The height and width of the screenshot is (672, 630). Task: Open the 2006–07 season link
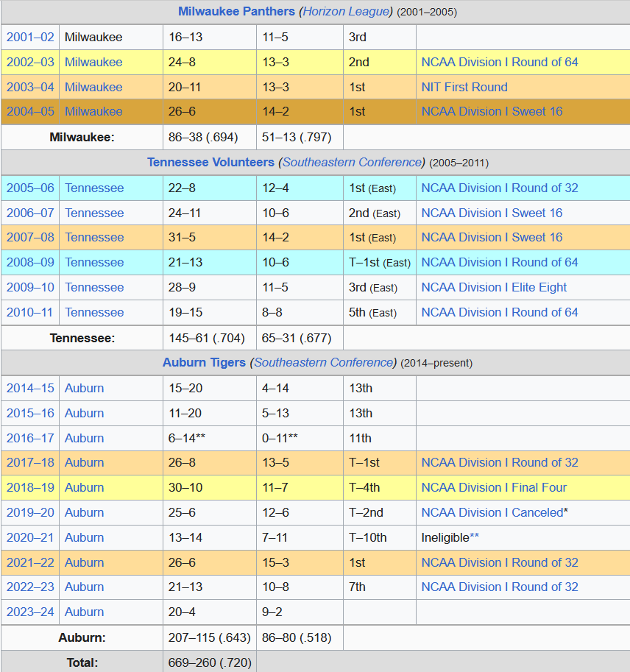click(x=30, y=213)
